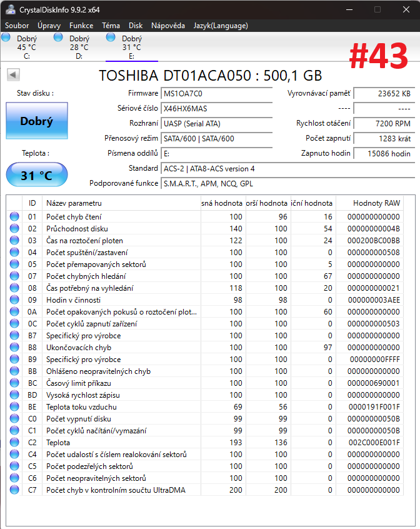Screen dimensions: 420x529
Task: Click status icon for Hodin v činnosti
Action: (x=14, y=300)
